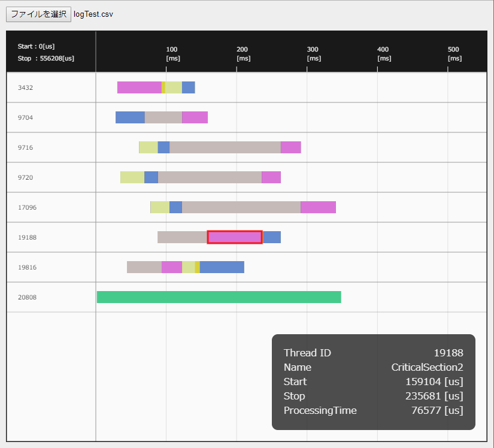Click the light green segment in thread 17096
Image resolution: width=494 pixels, height=448 pixels.
pyautogui.click(x=160, y=207)
